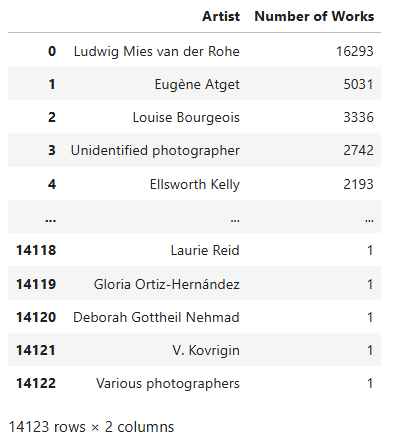This screenshot has width=393, height=441.
Task: Click the Artist column header
Action: [x=221, y=16]
